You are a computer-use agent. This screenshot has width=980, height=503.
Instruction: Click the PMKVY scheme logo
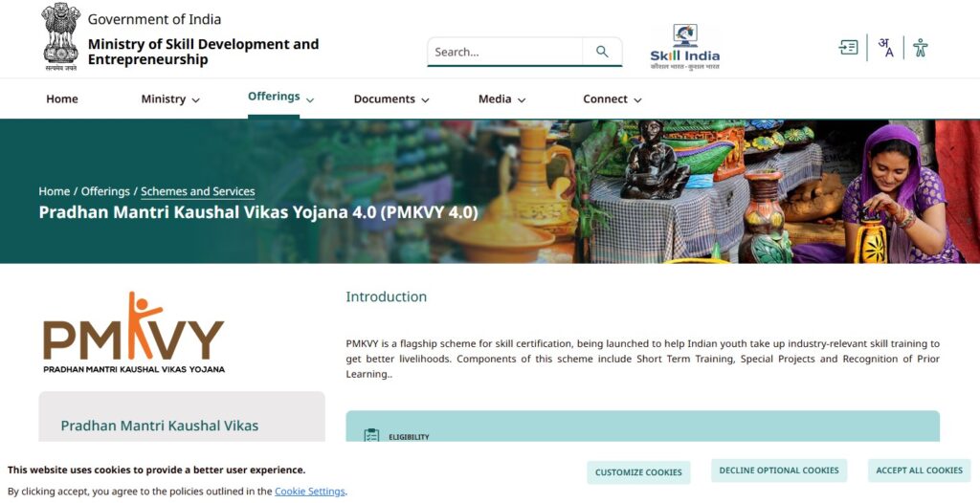134,333
